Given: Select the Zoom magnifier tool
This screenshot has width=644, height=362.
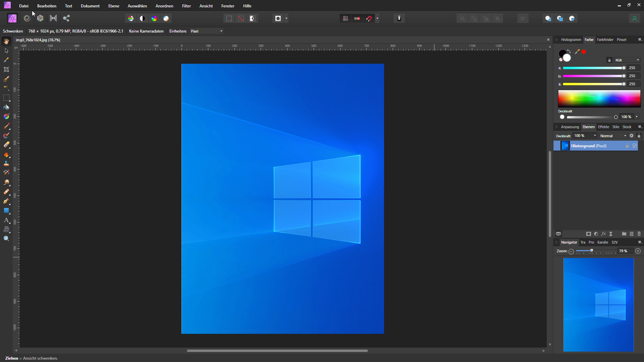Looking at the screenshot, I should pyautogui.click(x=6, y=239).
